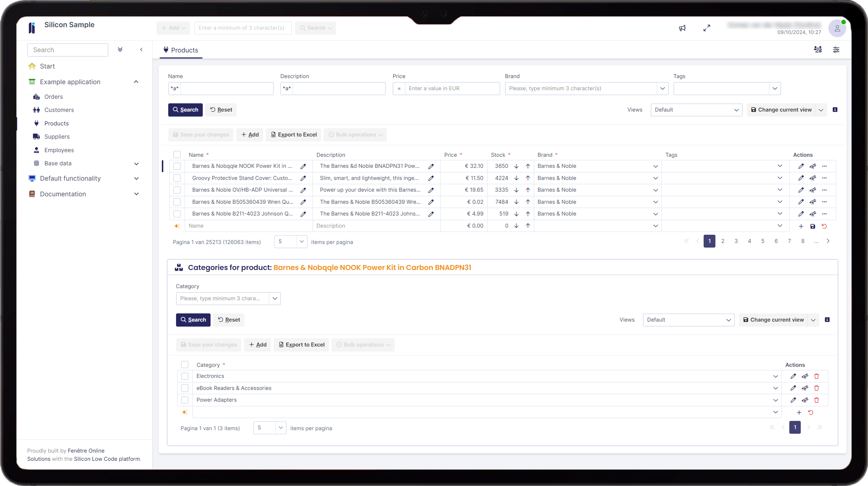Viewport: 868px width, 486px height.
Task: Open the Products menu item in sidebar
Action: [x=57, y=123]
